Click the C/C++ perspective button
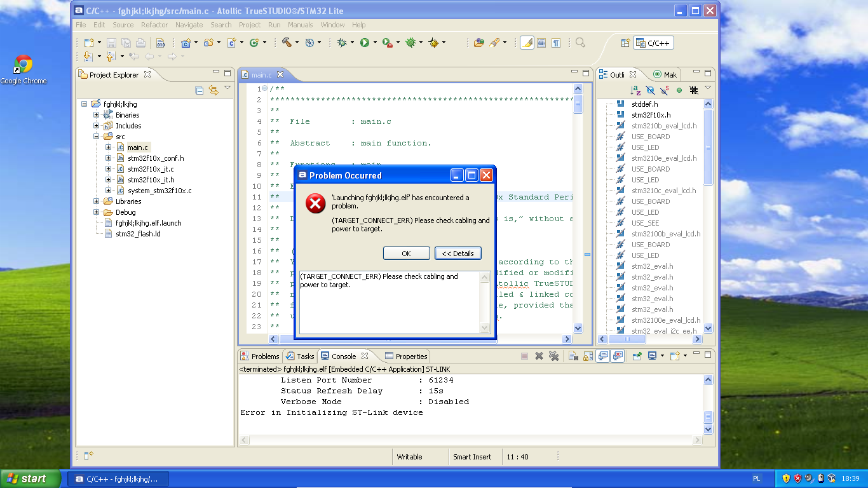 [x=654, y=43]
